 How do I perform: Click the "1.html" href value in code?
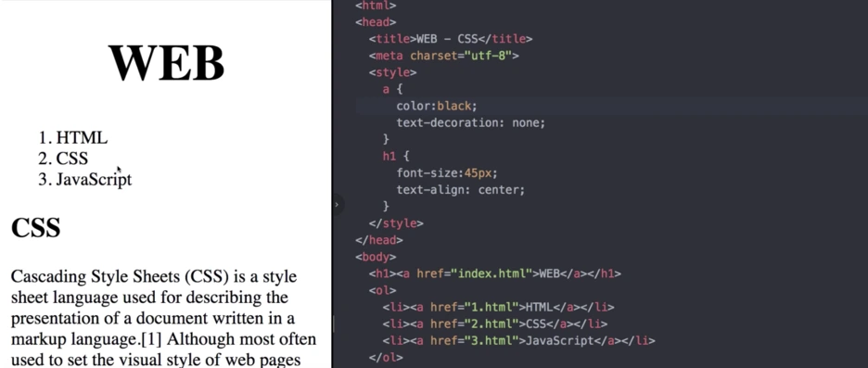pyautogui.click(x=491, y=307)
